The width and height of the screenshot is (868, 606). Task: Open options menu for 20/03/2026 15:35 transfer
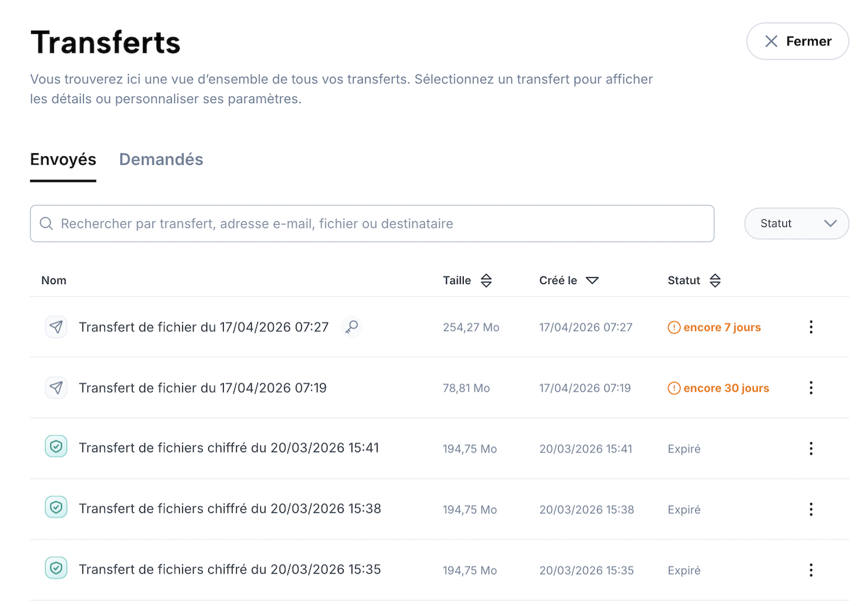[811, 570]
